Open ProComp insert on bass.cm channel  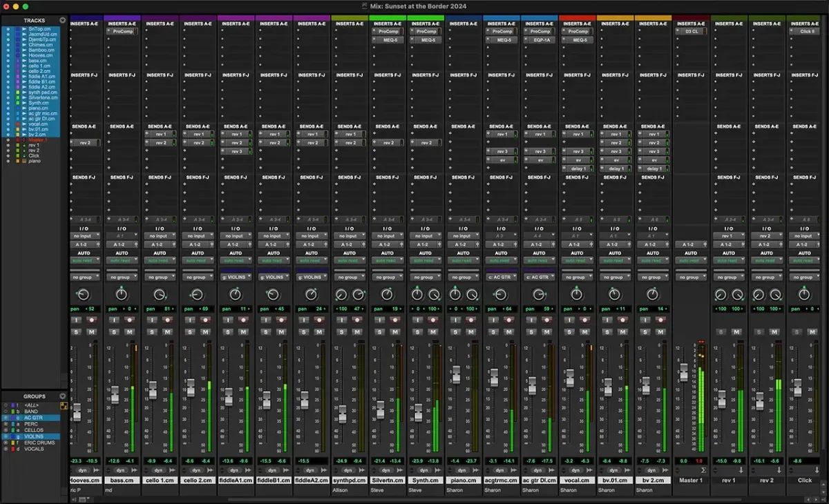pos(122,32)
